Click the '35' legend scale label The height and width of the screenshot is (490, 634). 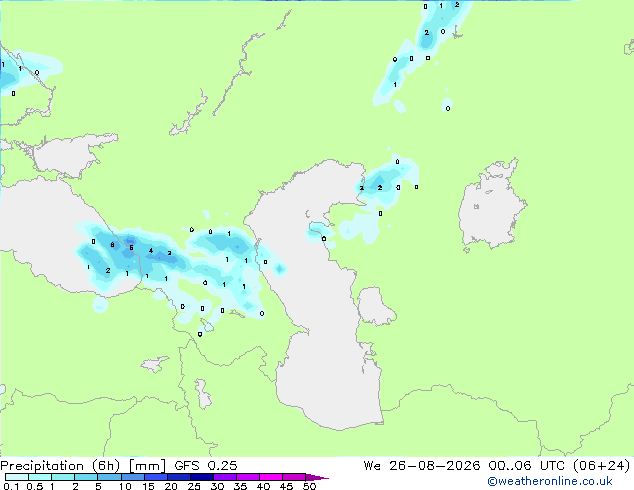point(240,486)
